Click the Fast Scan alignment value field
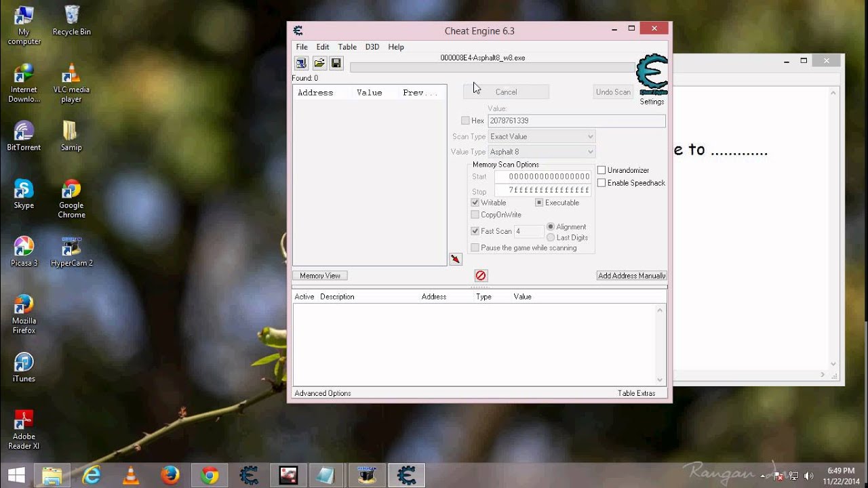868x488 pixels. (x=528, y=231)
